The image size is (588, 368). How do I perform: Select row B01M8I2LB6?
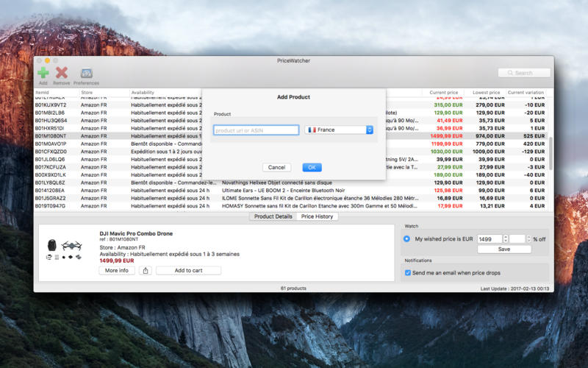click(x=290, y=113)
